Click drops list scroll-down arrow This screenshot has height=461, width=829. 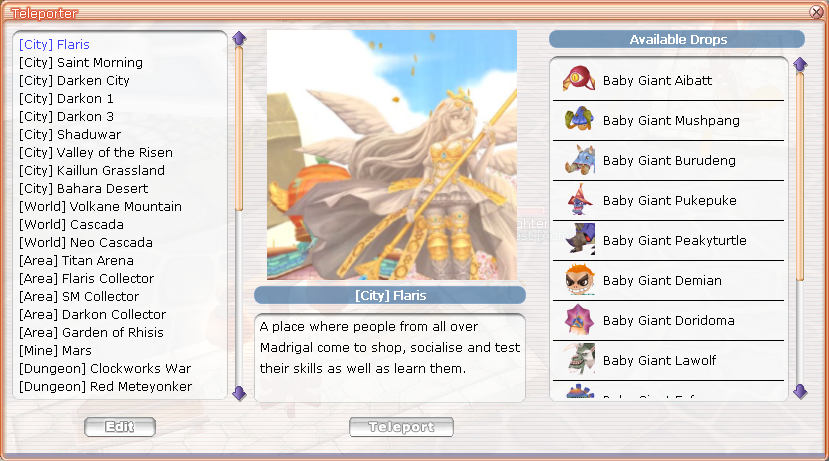800,391
